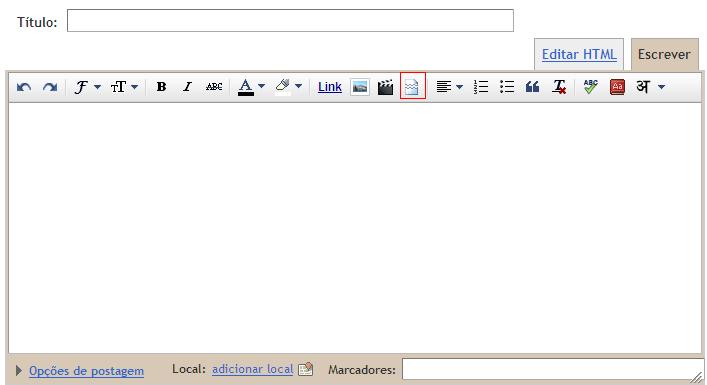
Task: Create a bulleted list
Action: click(x=507, y=87)
